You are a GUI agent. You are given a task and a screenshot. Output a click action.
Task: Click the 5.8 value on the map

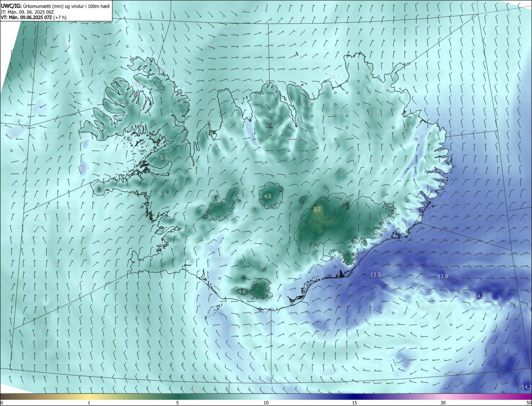[164, 158]
